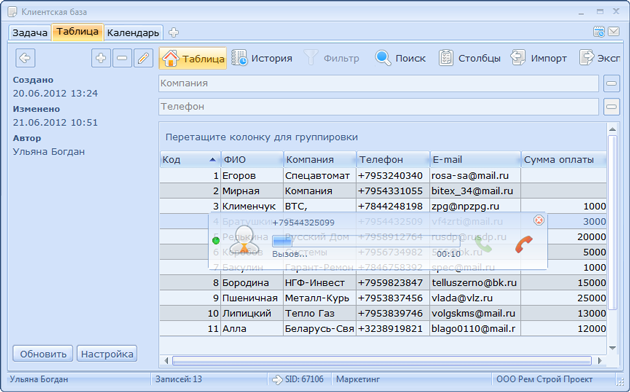
Task: Click the horizontal scrollbar right arrow
Action: click(599, 361)
